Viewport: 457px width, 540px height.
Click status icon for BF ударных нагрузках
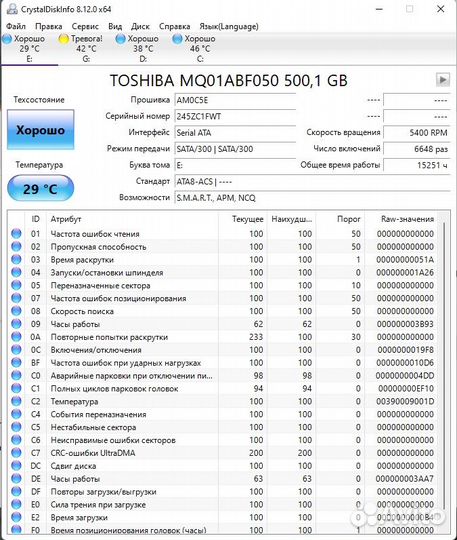(x=16, y=362)
